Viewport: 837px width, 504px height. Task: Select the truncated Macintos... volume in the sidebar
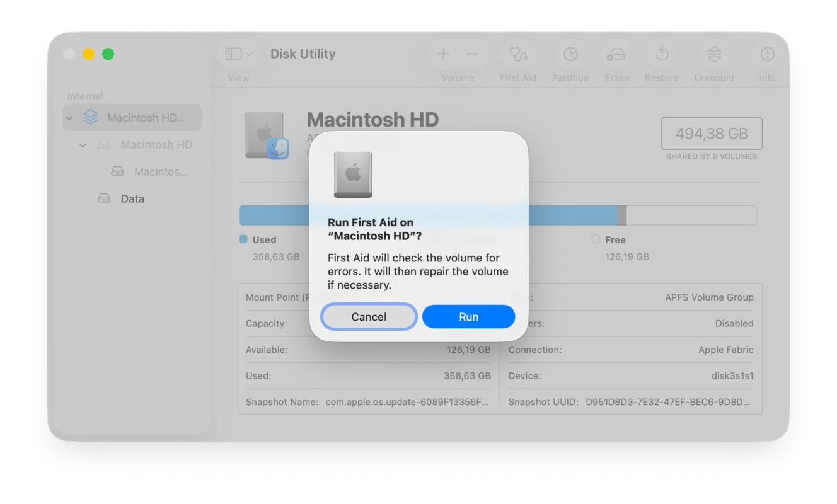point(149,171)
